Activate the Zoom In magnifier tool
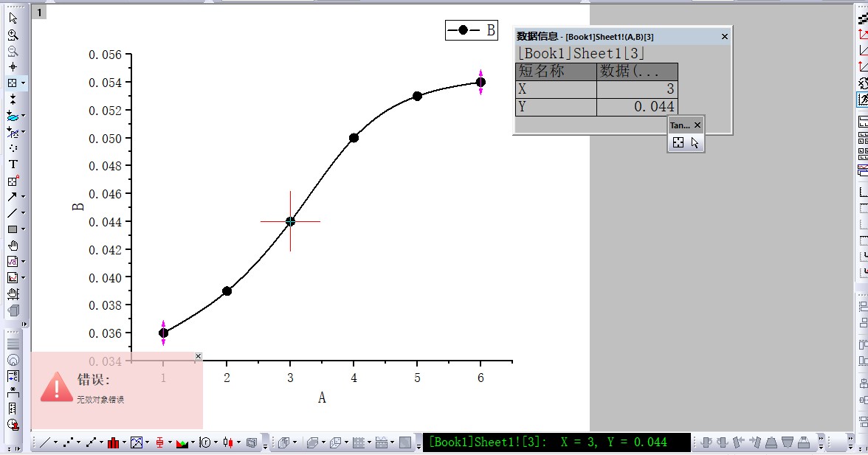Image resolution: width=868 pixels, height=455 pixels. [x=13, y=35]
